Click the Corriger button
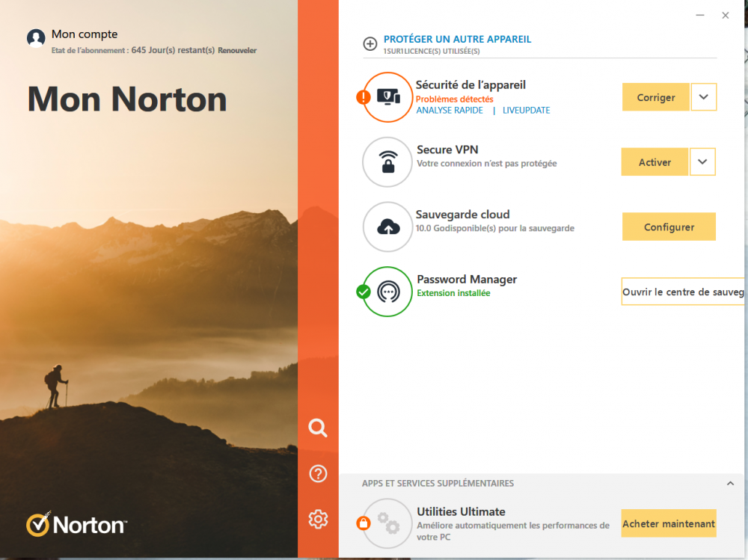The height and width of the screenshot is (560, 748). point(656,97)
